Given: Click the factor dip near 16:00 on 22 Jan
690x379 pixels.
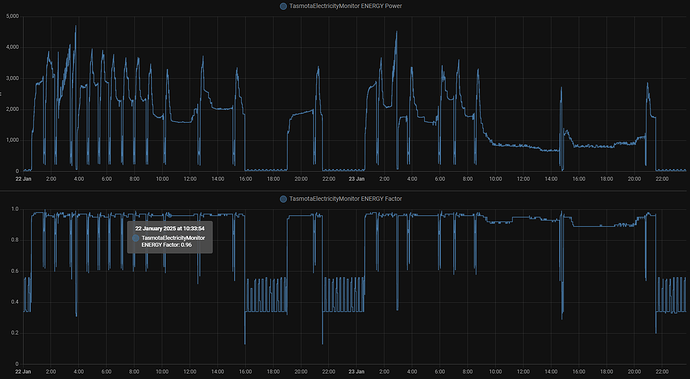Looking at the screenshot, I should [x=245, y=343].
